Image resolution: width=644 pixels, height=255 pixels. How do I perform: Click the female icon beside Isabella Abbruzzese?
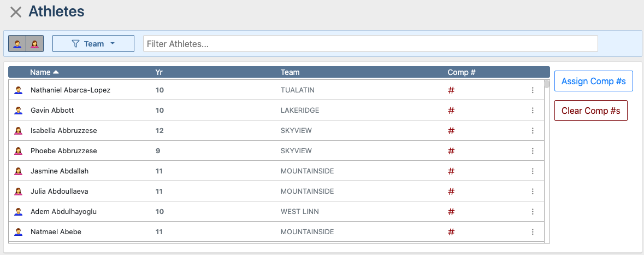[x=18, y=131]
